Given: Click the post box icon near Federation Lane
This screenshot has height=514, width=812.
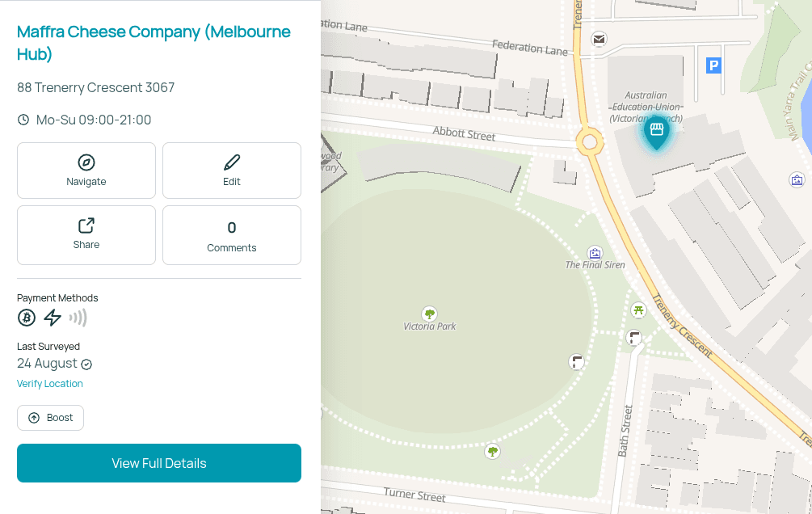Looking at the screenshot, I should click(599, 39).
